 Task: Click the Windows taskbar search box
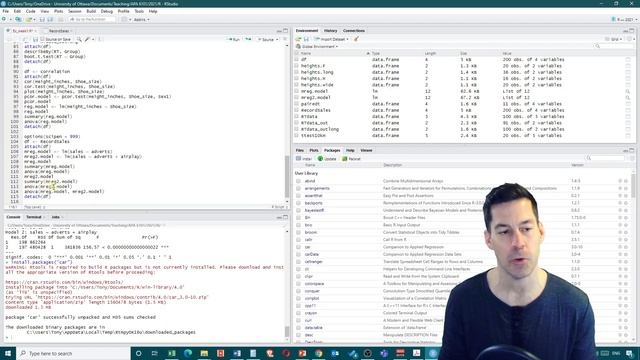(73, 353)
